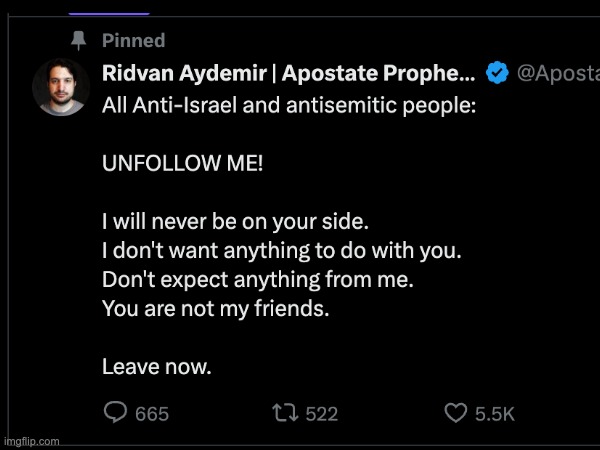Click the imgflip.com watermark

pyautogui.click(x=32, y=442)
